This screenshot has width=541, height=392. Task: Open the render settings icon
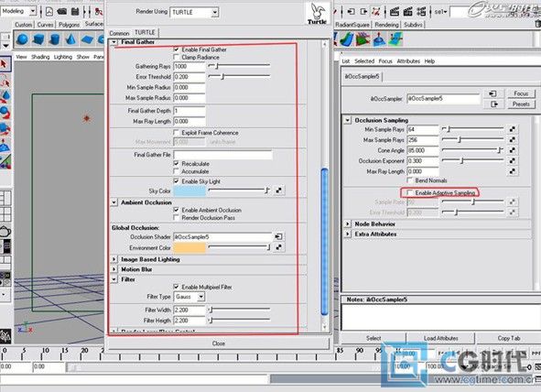tap(421, 12)
